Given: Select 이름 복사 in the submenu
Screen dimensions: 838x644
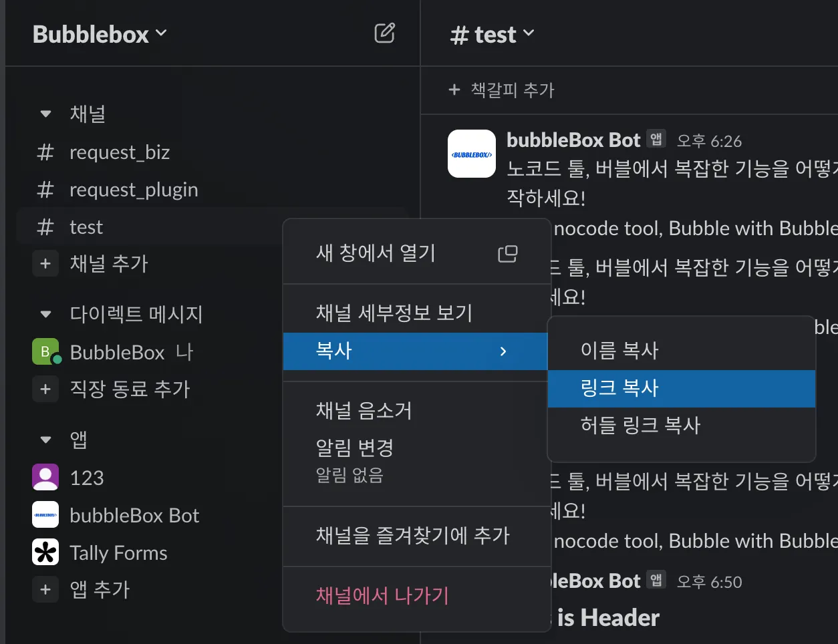Looking at the screenshot, I should pos(619,351).
